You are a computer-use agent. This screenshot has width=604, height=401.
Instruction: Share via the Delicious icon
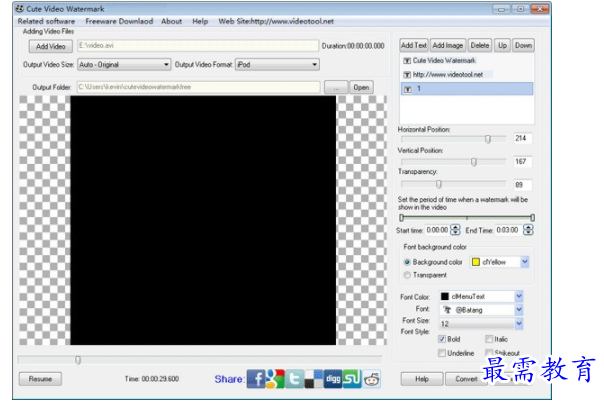click(x=314, y=379)
